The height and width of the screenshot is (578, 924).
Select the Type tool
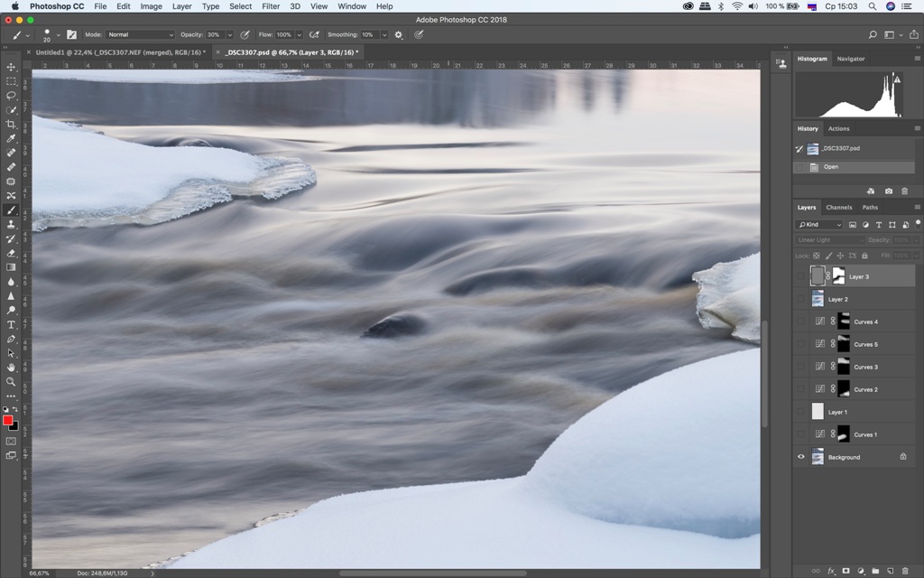[x=11, y=324]
